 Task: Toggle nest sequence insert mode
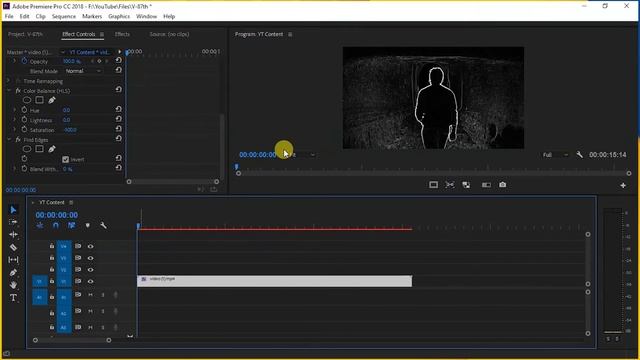(x=40, y=225)
